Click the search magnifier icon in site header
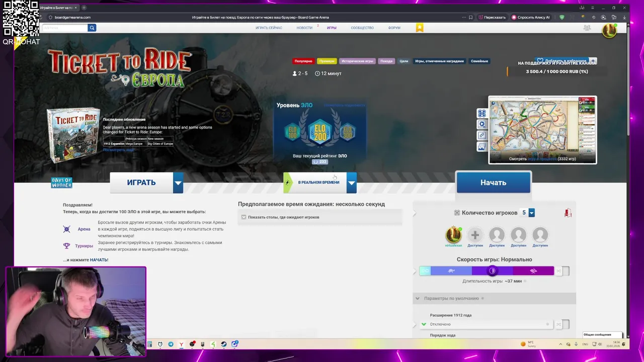Viewport: 644px width, 362px height. [x=92, y=28]
